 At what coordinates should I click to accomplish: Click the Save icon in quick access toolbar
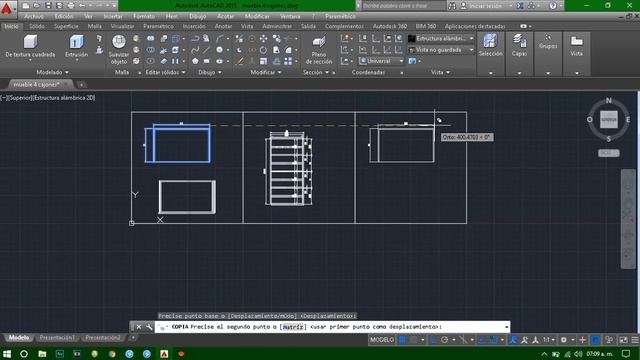[48, 5]
